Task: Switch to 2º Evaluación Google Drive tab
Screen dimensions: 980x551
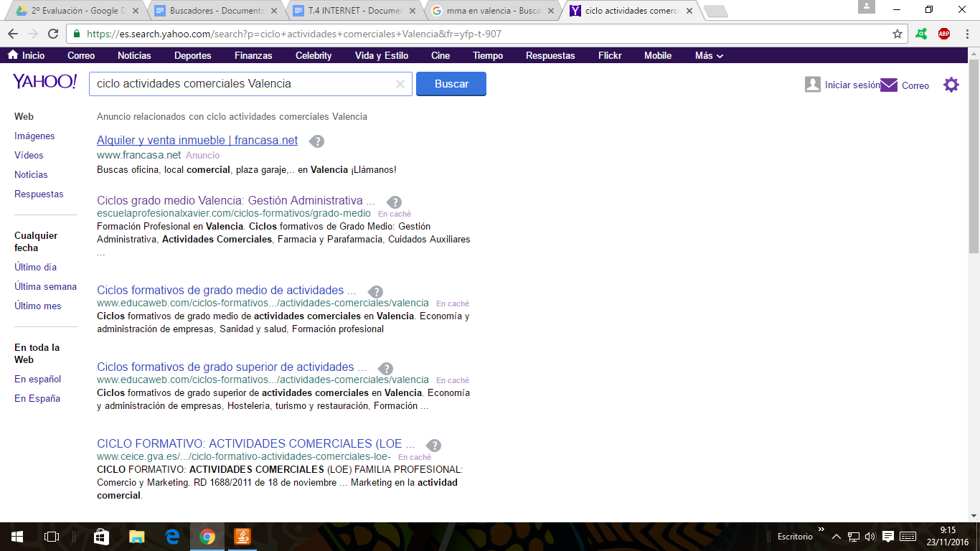Action: click(75, 11)
